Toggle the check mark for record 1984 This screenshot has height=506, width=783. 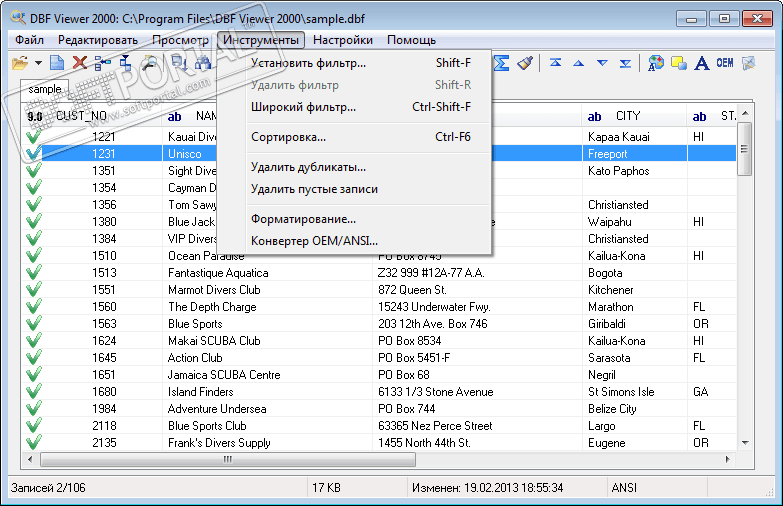[x=33, y=408]
